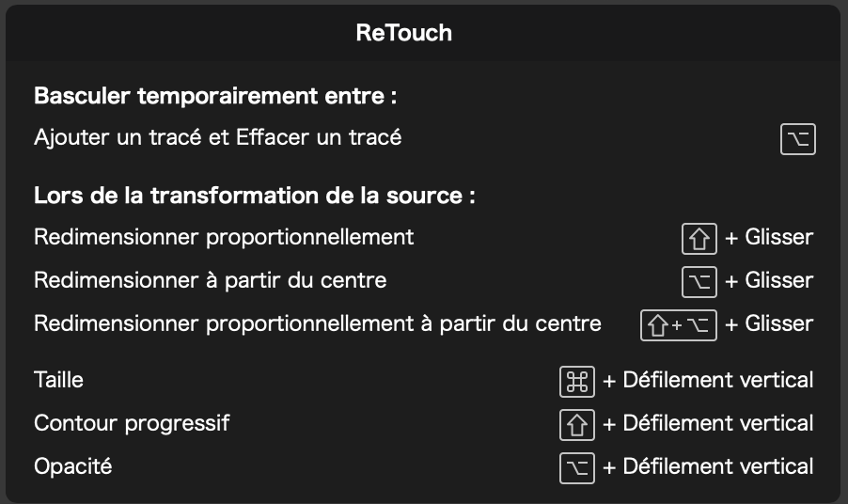Click the Option key icon in the Opacité row
The image size is (848, 504).
click(x=577, y=467)
